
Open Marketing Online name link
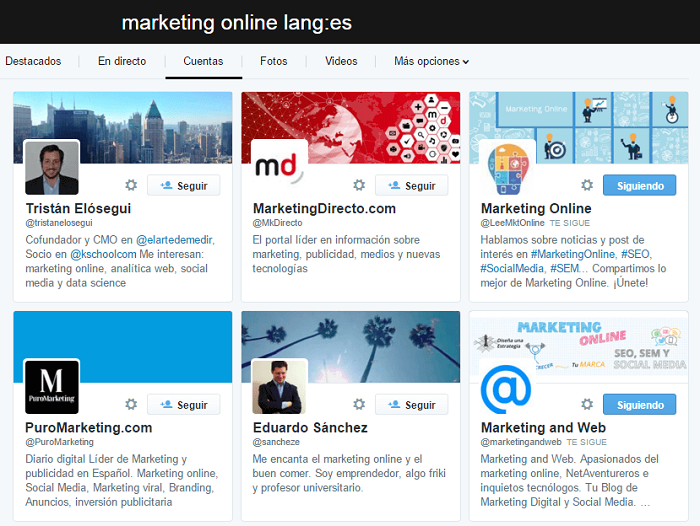(x=536, y=209)
